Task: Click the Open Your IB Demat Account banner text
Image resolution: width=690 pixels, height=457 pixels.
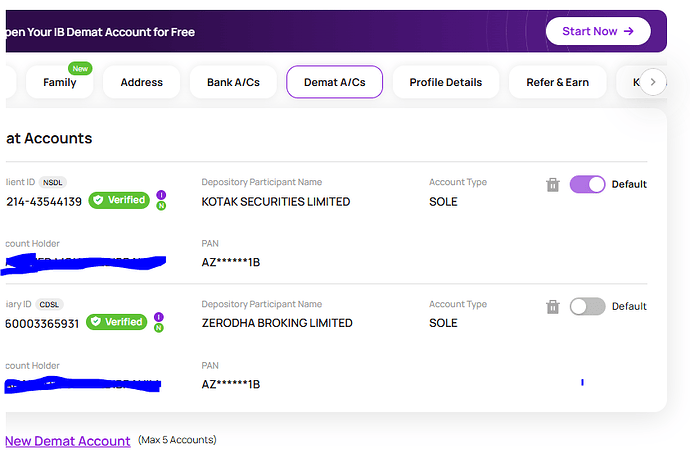Action: tap(100, 32)
